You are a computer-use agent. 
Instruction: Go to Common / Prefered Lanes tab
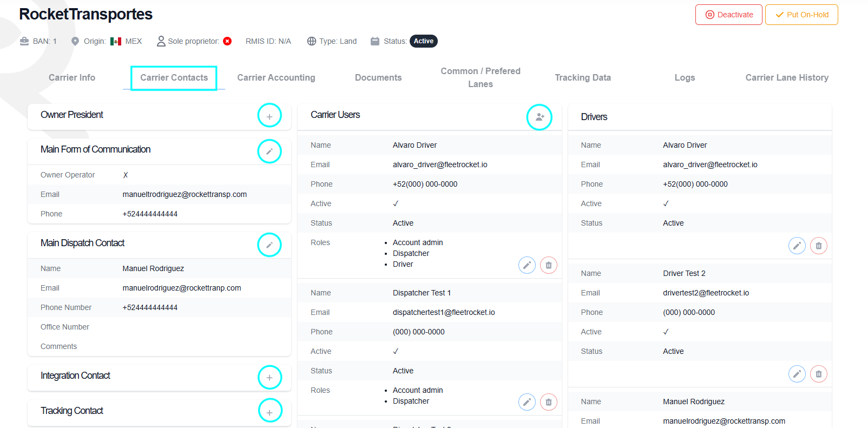tap(481, 77)
